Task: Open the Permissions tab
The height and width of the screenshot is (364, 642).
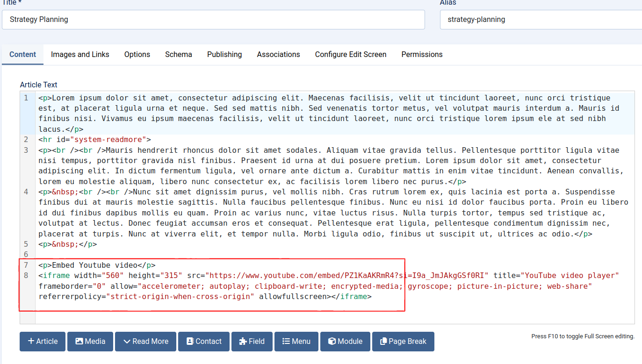Action: [422, 55]
